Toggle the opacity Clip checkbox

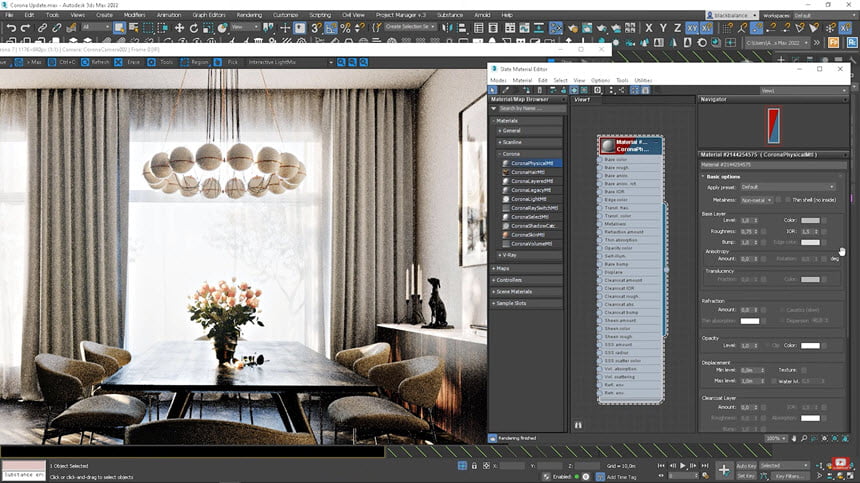pyautogui.click(x=767, y=345)
